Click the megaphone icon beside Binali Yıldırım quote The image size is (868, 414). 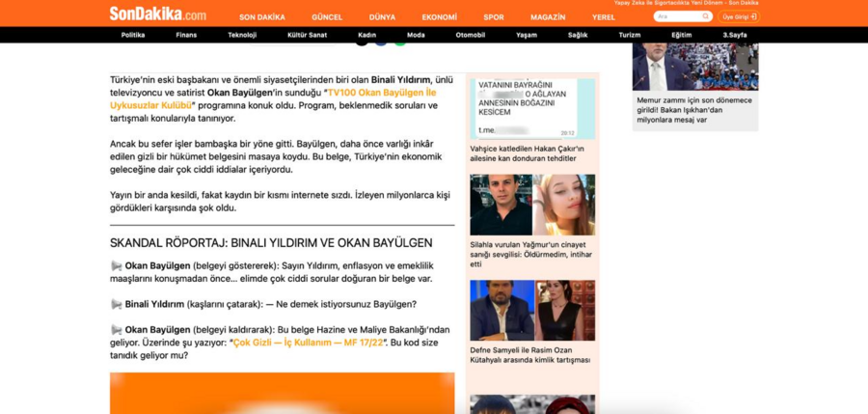coord(117,304)
